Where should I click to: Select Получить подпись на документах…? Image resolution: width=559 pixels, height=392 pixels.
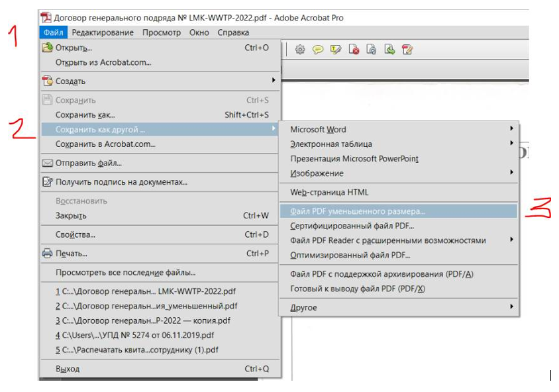tap(160, 182)
